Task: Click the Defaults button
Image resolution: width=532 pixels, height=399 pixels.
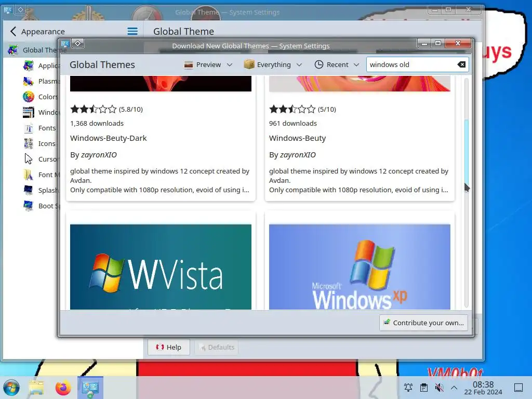Action: click(217, 347)
